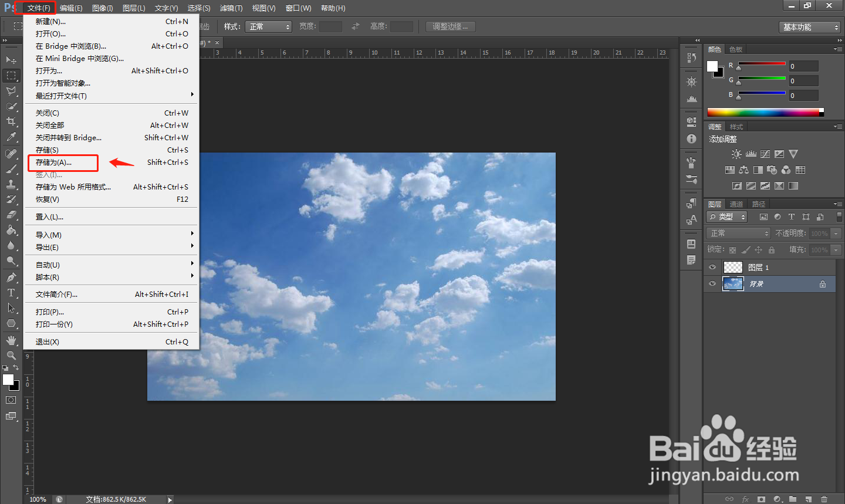Select the Eyedropper tool
The width and height of the screenshot is (845, 504).
pyautogui.click(x=11, y=137)
